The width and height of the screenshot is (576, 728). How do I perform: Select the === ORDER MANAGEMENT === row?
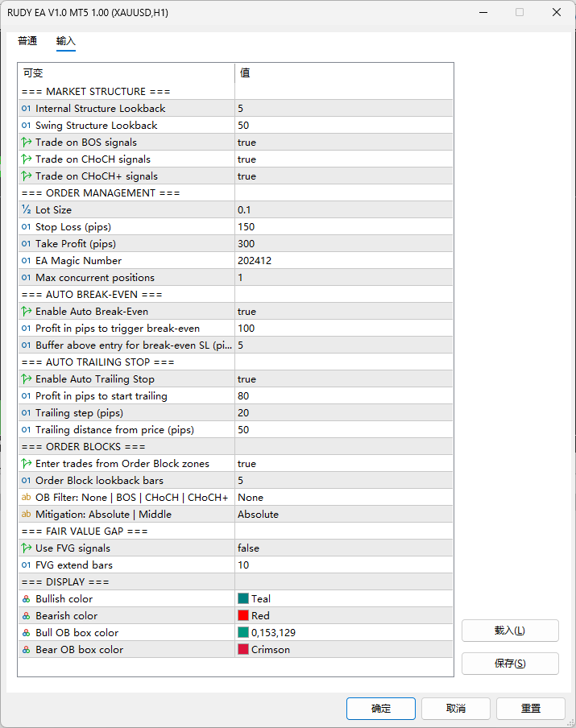click(x=235, y=193)
